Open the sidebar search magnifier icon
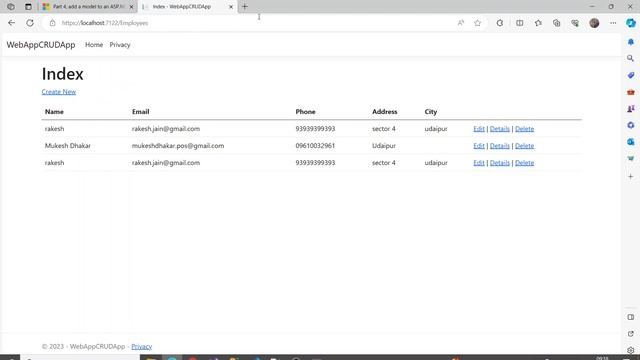 click(x=631, y=58)
